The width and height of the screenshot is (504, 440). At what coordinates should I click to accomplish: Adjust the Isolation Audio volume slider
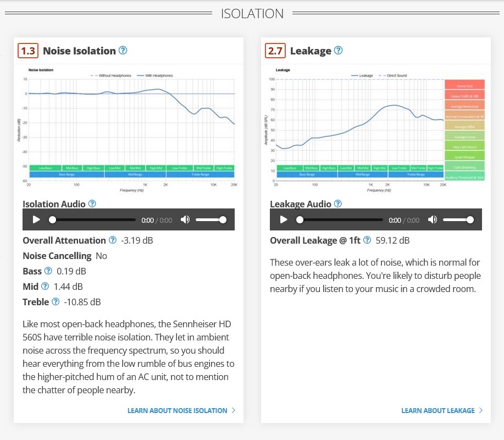coord(210,220)
